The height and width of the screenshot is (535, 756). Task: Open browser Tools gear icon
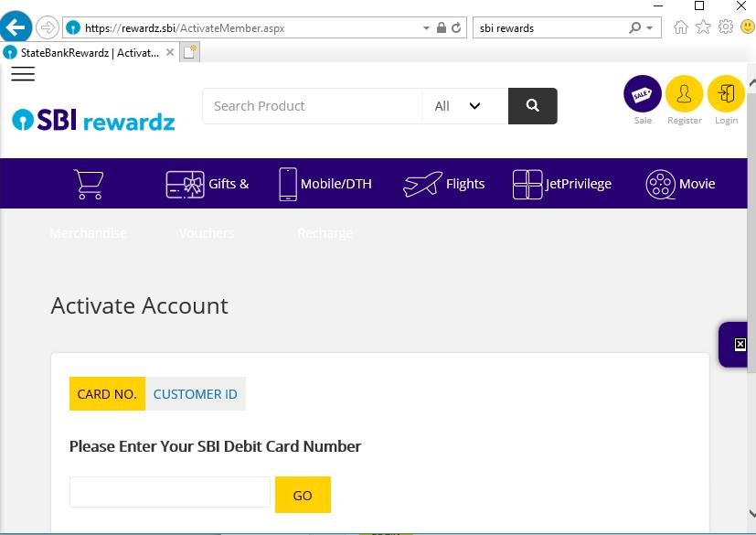(726, 27)
